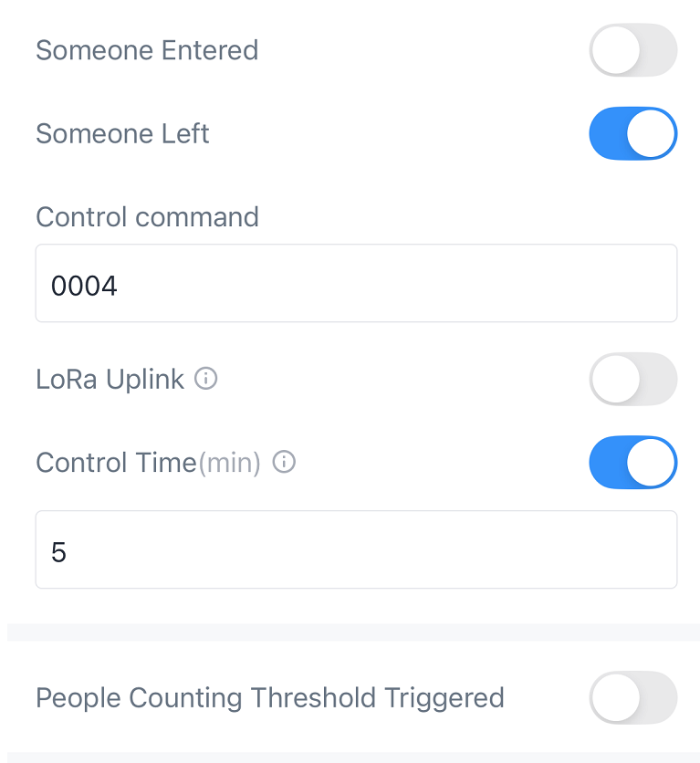
Task: Click the 0004 value text
Action: [84, 287]
